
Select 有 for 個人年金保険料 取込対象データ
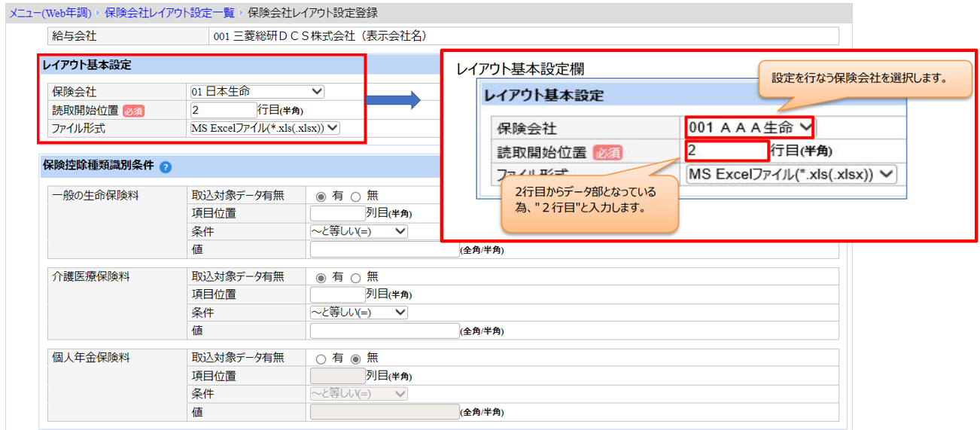pyautogui.click(x=321, y=358)
